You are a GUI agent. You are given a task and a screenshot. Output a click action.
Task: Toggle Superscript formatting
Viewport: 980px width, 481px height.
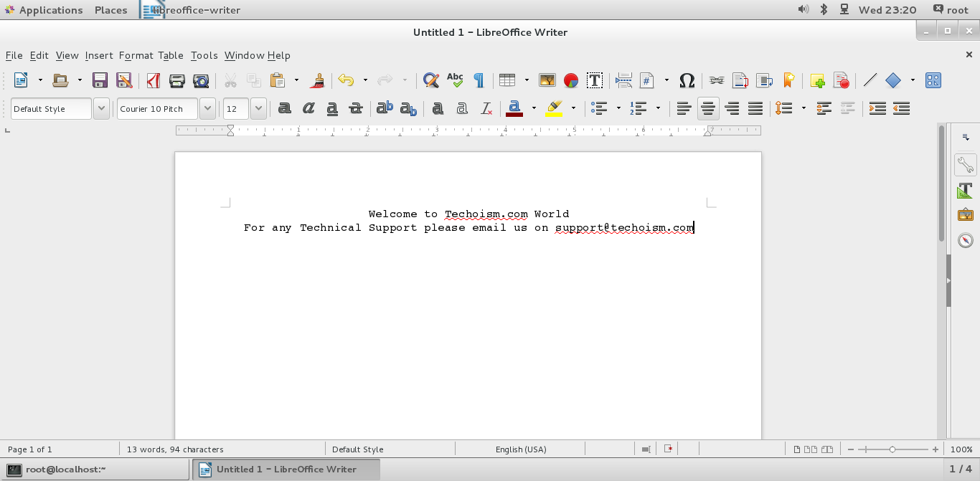(x=385, y=108)
